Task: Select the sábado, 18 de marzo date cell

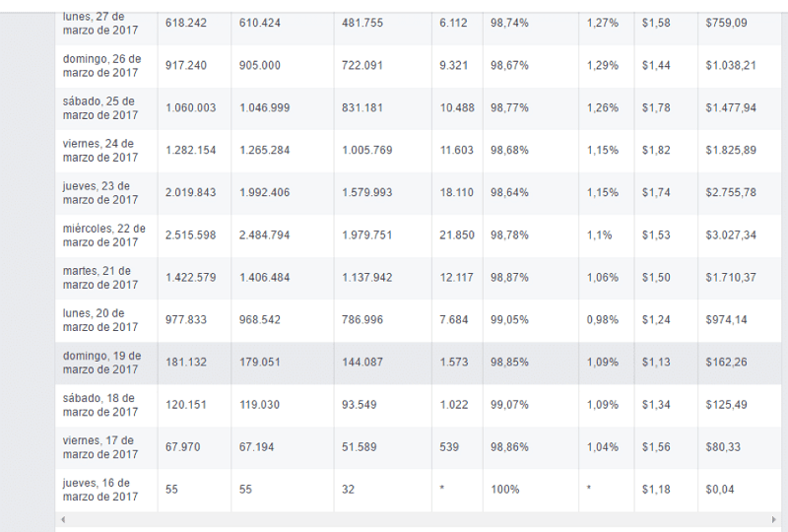Action: pyautogui.click(x=100, y=404)
